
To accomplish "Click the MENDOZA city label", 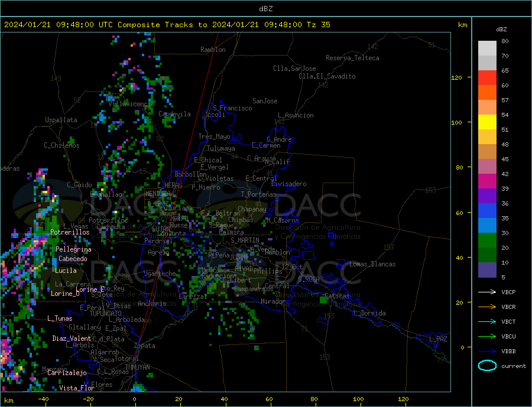I will pos(159,194).
